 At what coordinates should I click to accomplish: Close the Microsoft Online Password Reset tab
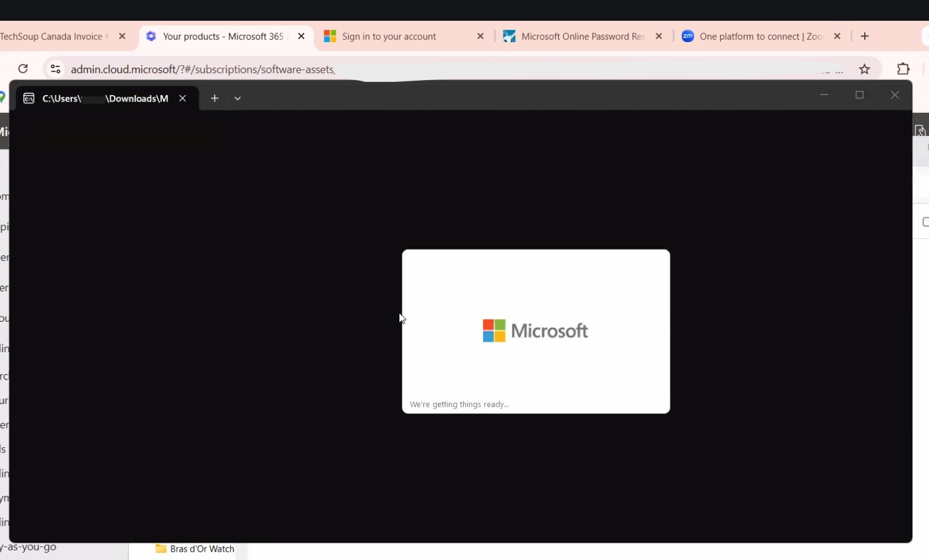pyautogui.click(x=659, y=36)
